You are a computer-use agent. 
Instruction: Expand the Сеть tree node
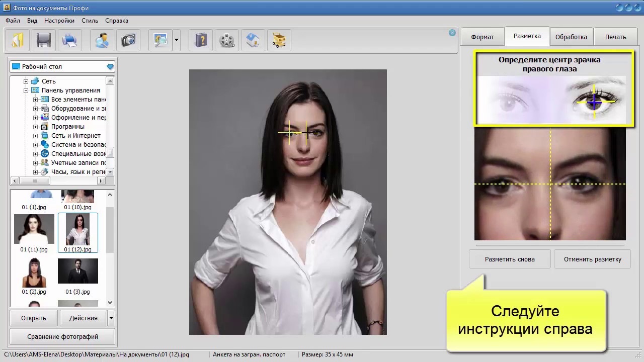click(x=26, y=81)
